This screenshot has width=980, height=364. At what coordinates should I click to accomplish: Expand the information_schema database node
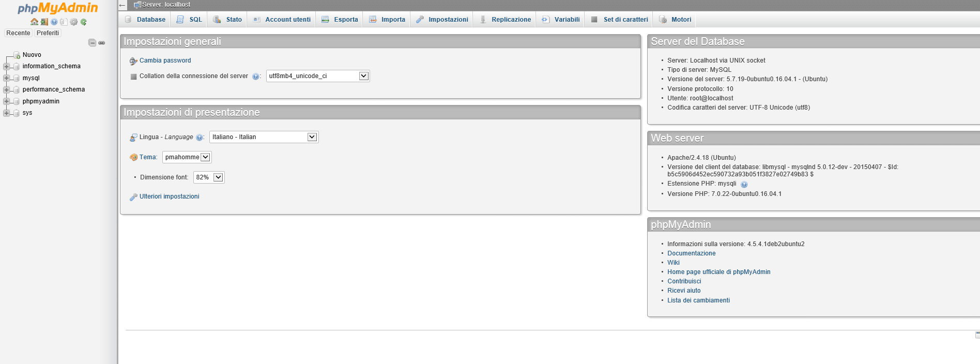(x=6, y=66)
